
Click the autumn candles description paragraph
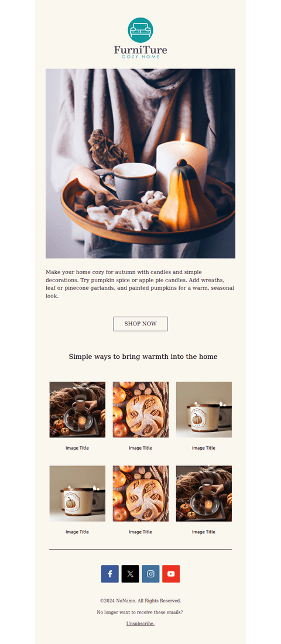140,284
